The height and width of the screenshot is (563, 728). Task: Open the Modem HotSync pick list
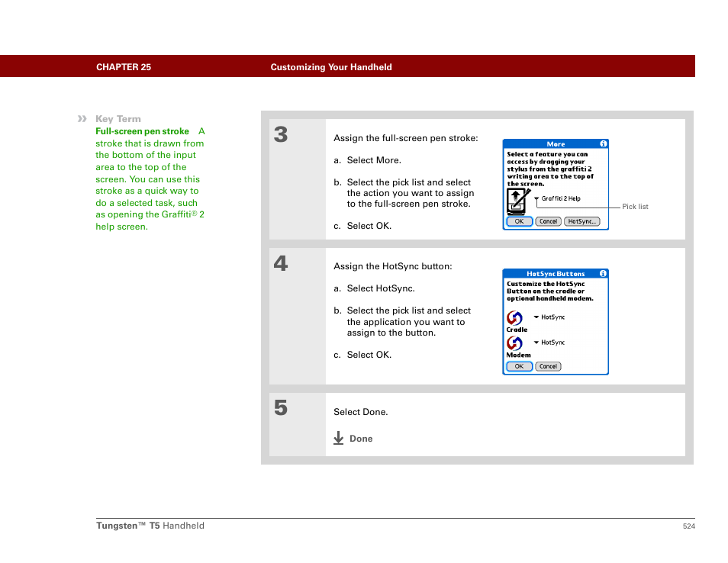[x=549, y=343]
